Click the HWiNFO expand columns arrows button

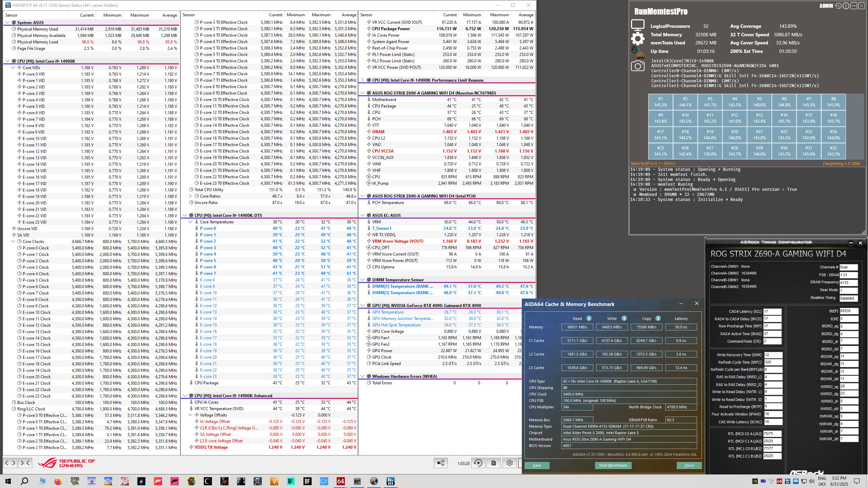(10, 463)
